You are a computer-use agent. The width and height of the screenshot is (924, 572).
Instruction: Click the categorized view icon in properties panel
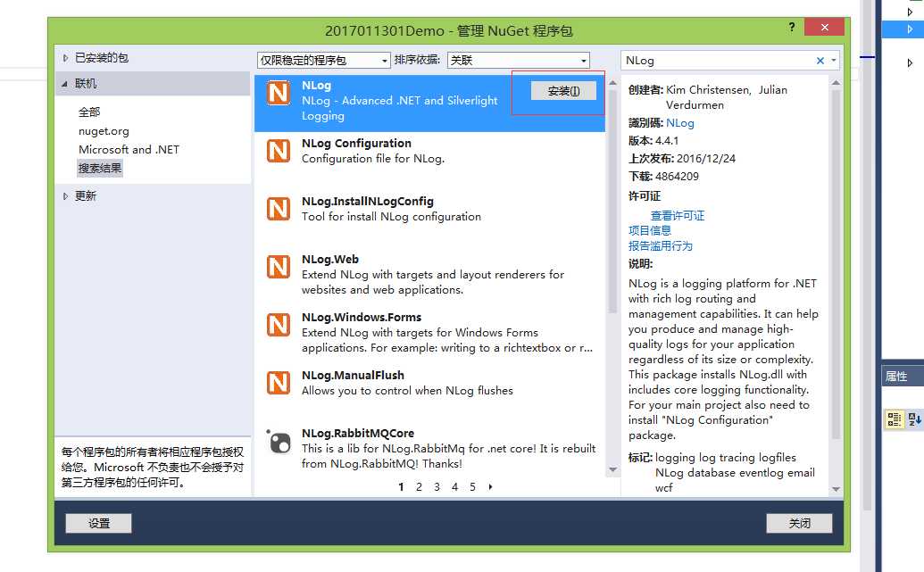894,419
